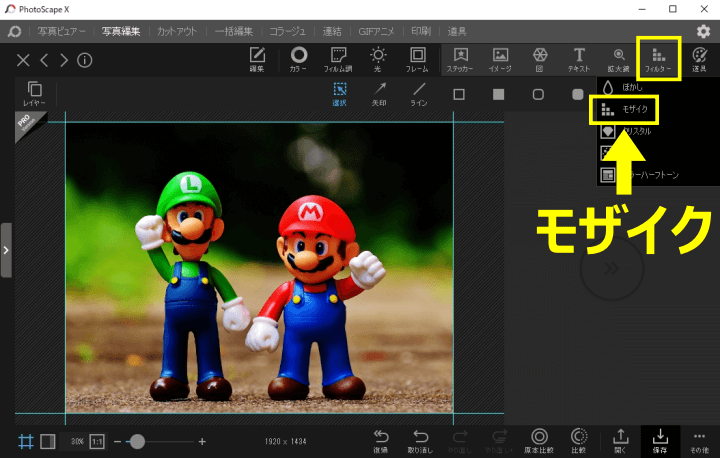Select the イメージ image insert tool
This screenshot has width=720, height=458.
[500, 60]
